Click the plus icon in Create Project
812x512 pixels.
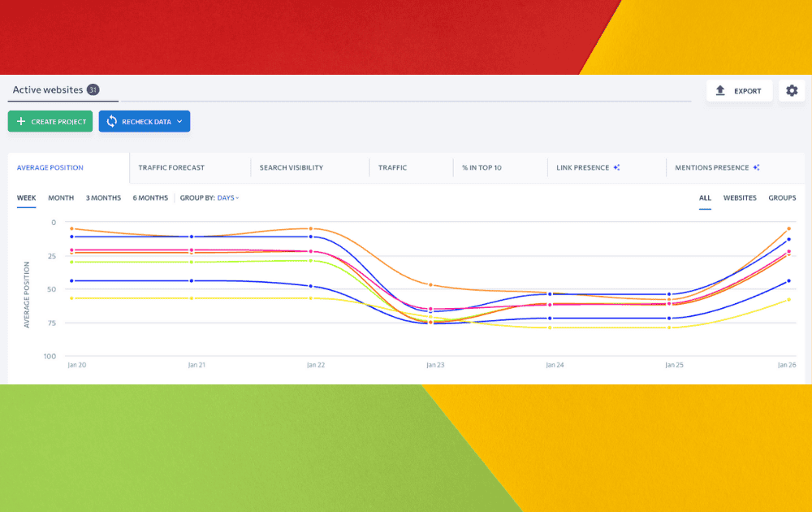point(21,122)
